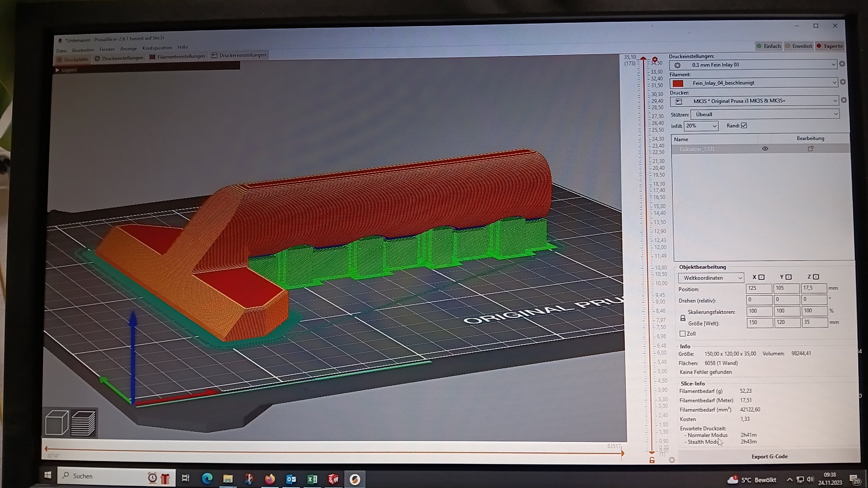Switch to Filamenteinstellungen tab
868x488 pixels.
(x=177, y=56)
